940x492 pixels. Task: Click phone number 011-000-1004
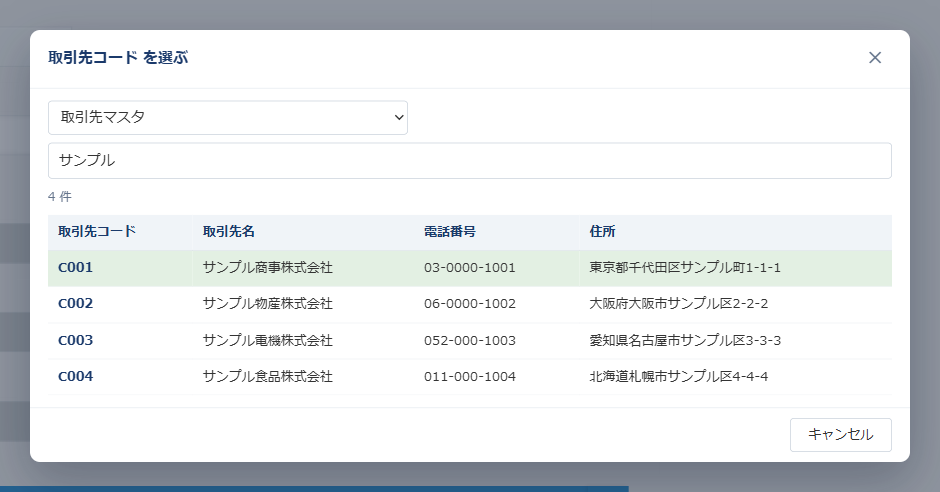(469, 376)
